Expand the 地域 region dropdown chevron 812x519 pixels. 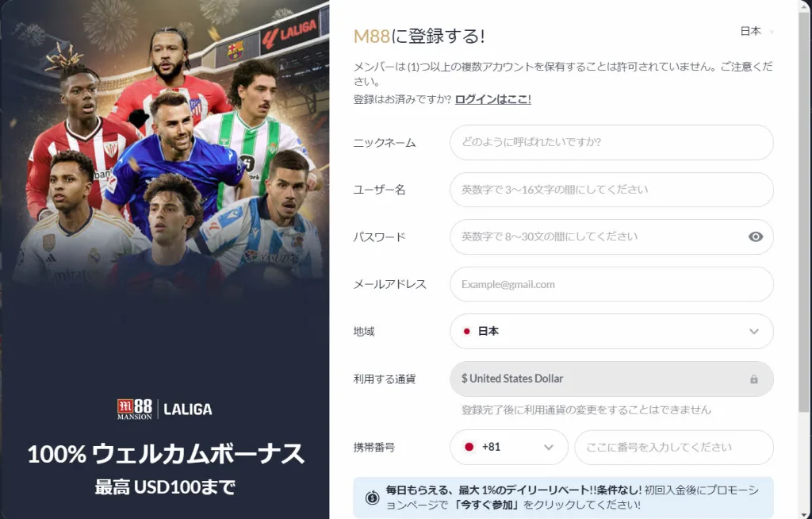point(754,331)
